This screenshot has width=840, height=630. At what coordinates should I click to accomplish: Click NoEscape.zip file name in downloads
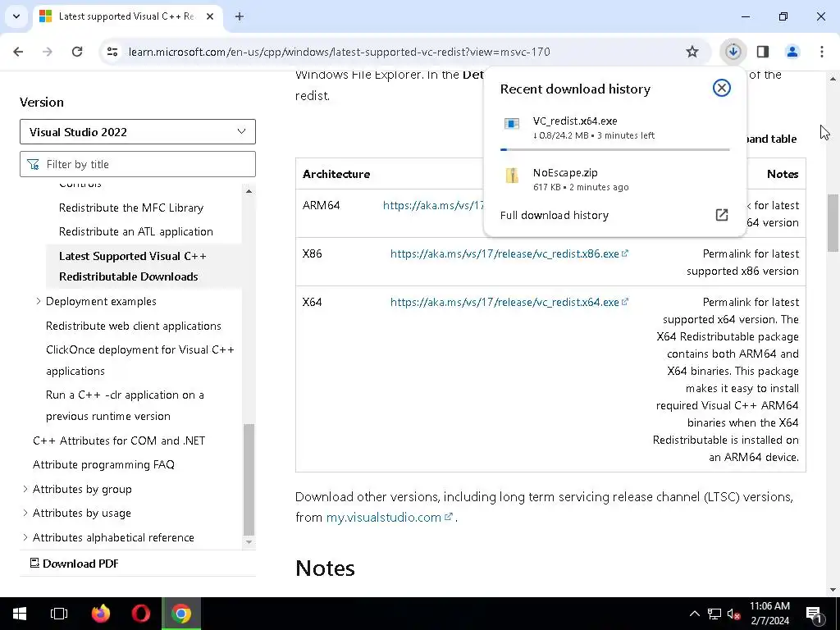tap(565, 172)
